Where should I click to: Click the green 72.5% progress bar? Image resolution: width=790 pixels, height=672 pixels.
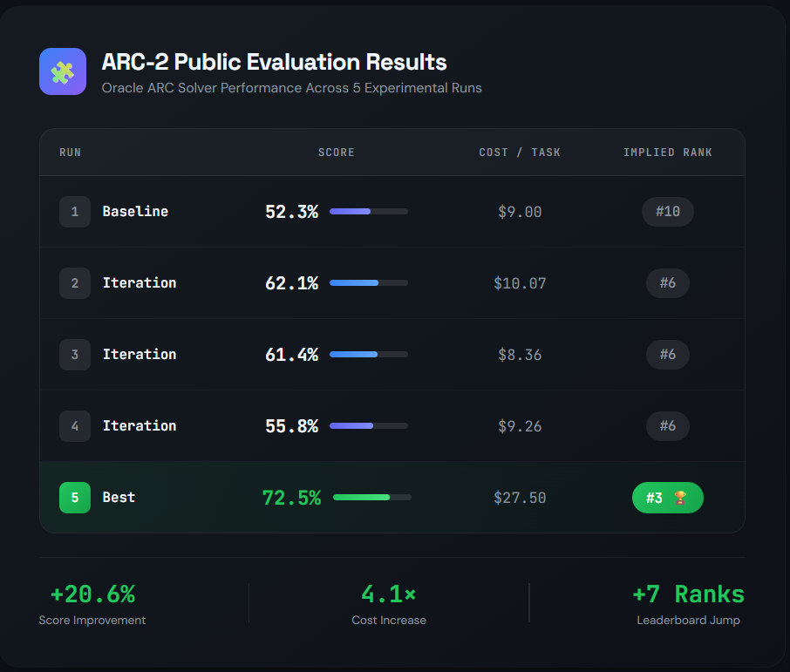[x=372, y=498]
